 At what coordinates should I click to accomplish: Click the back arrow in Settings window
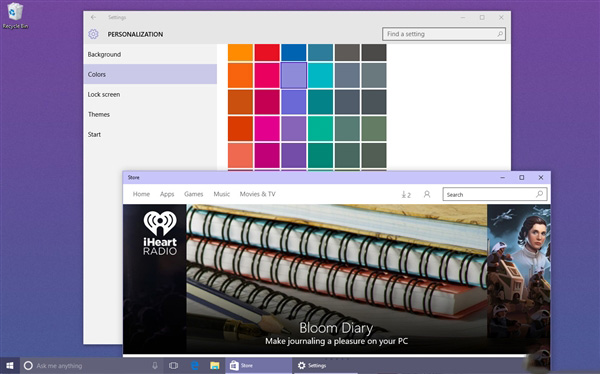tap(93, 17)
